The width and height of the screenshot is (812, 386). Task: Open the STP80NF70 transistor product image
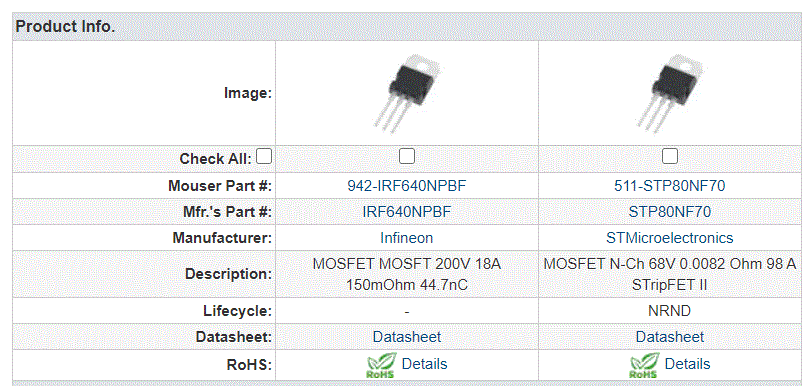(x=670, y=93)
